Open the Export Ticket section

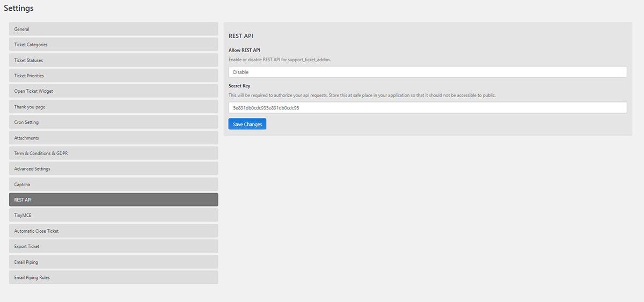click(113, 246)
